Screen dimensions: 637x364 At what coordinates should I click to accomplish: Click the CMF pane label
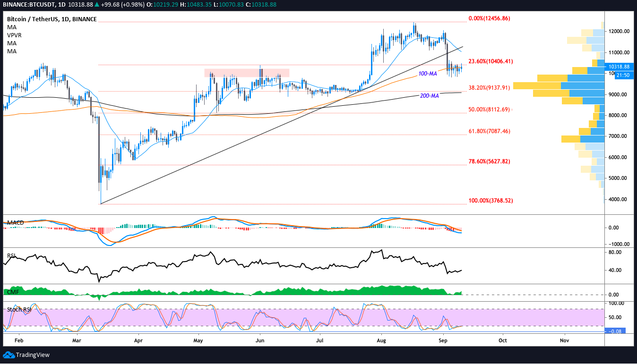(13, 292)
